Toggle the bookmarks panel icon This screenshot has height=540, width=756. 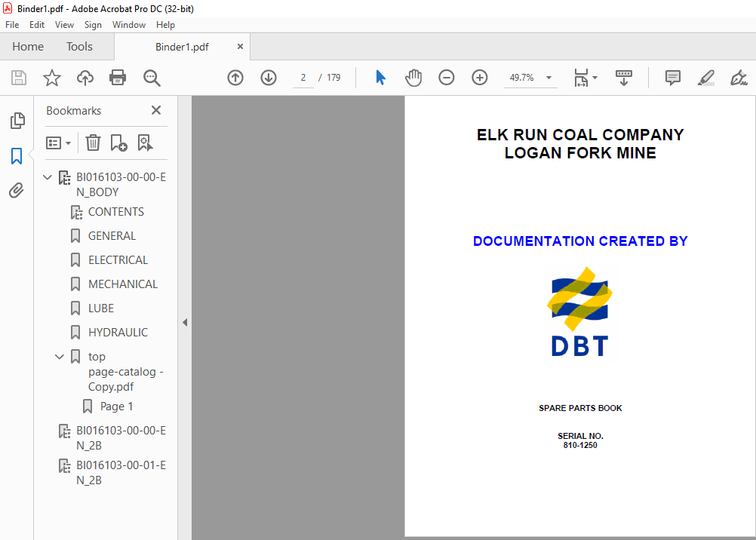point(17,155)
